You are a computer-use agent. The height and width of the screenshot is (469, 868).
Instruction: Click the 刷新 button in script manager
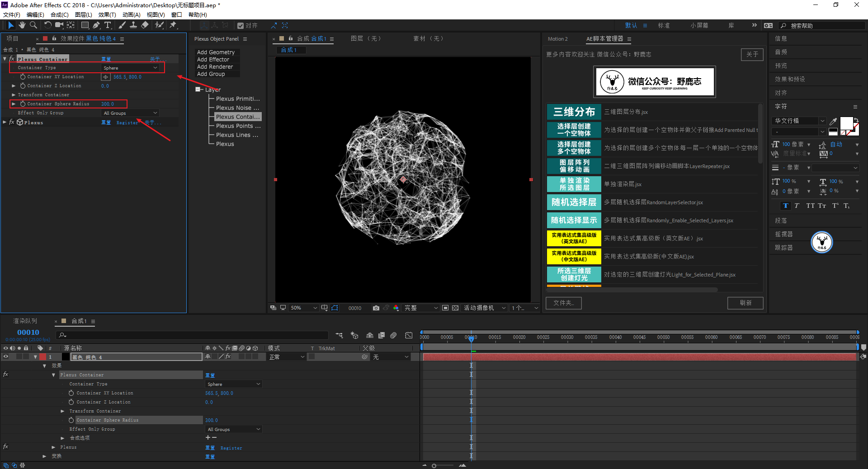pos(745,303)
